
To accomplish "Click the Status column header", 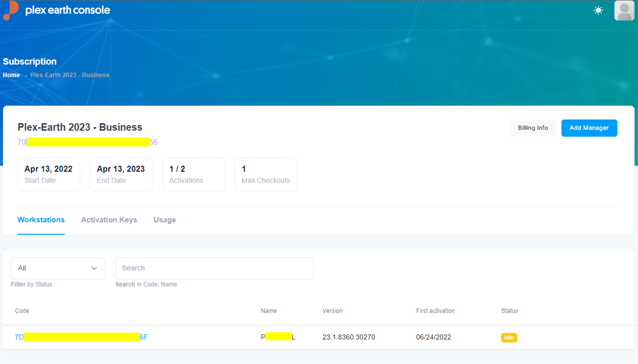I will coord(509,311).
